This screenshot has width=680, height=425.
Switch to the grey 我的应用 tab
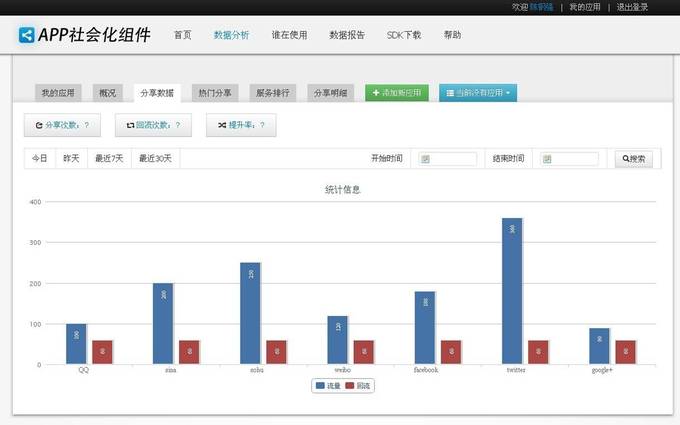pos(58,93)
